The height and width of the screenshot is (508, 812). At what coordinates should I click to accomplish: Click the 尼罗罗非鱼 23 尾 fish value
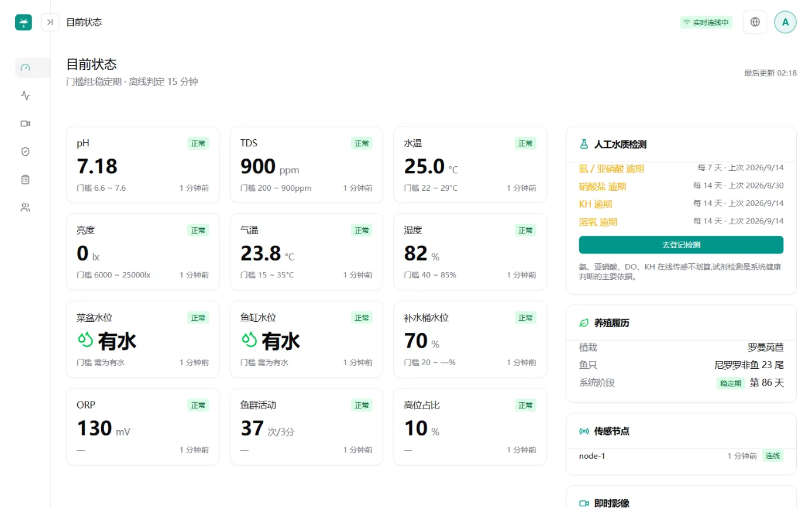(749, 365)
